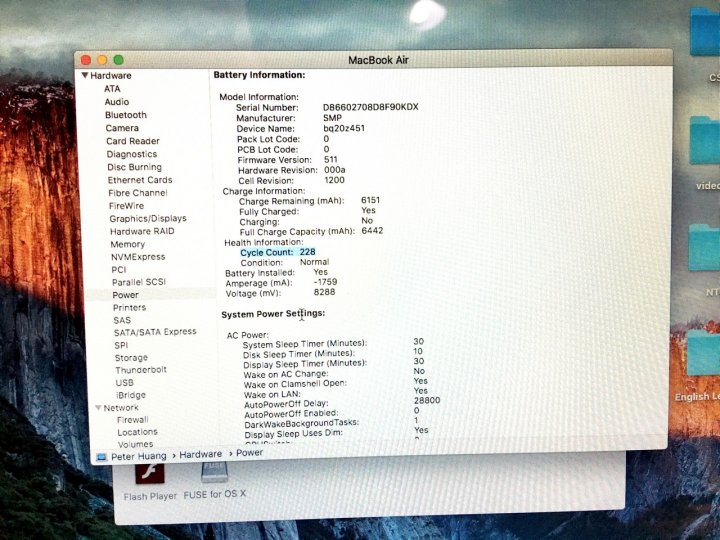Click the Voltage value 8288
Image resolution: width=720 pixels, height=540 pixels.
coord(324,292)
